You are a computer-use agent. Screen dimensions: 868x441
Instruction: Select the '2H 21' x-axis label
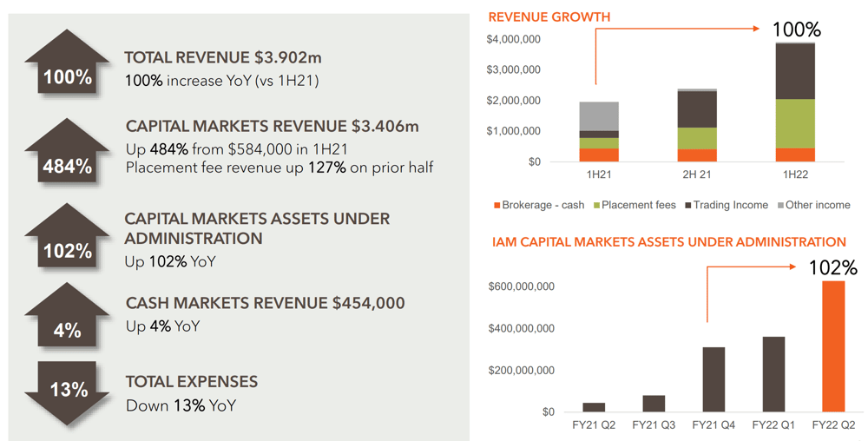[697, 174]
